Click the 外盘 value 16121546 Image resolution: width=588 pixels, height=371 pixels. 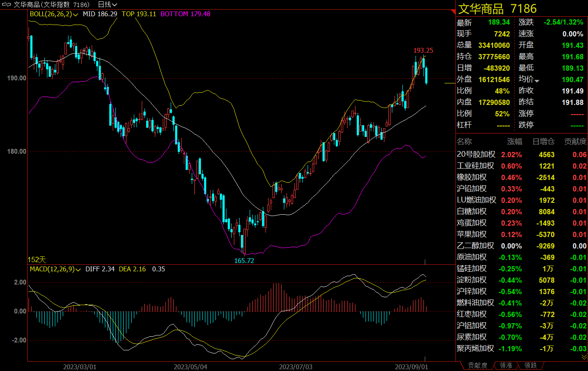(494, 79)
